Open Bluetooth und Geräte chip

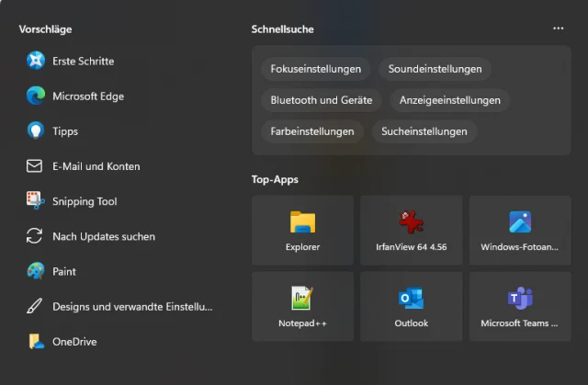(322, 100)
